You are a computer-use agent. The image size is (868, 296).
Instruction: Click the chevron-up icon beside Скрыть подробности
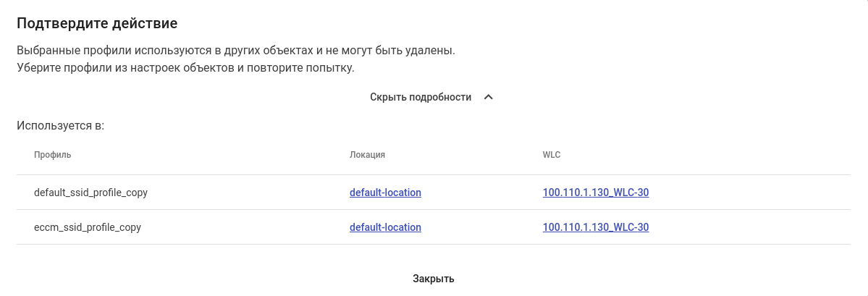coord(488,97)
